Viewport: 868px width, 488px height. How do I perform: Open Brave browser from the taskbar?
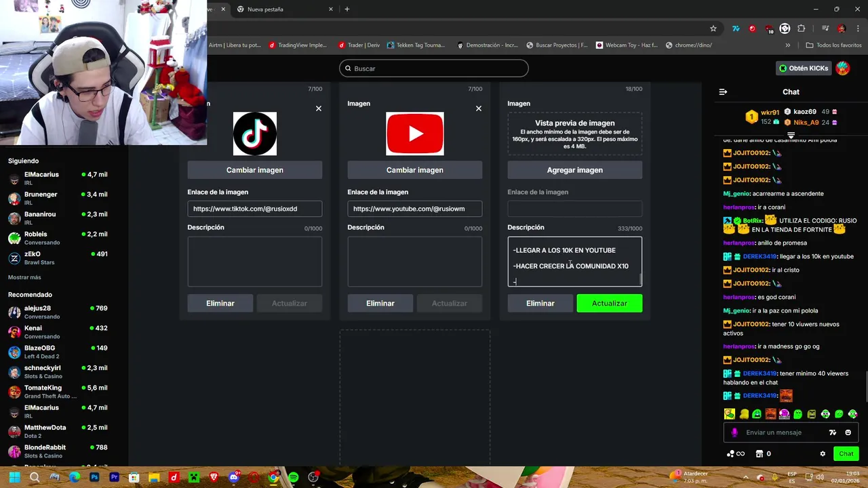click(214, 478)
